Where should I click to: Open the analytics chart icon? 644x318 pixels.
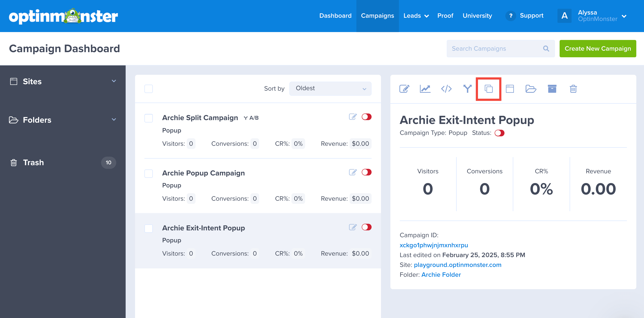tap(425, 89)
